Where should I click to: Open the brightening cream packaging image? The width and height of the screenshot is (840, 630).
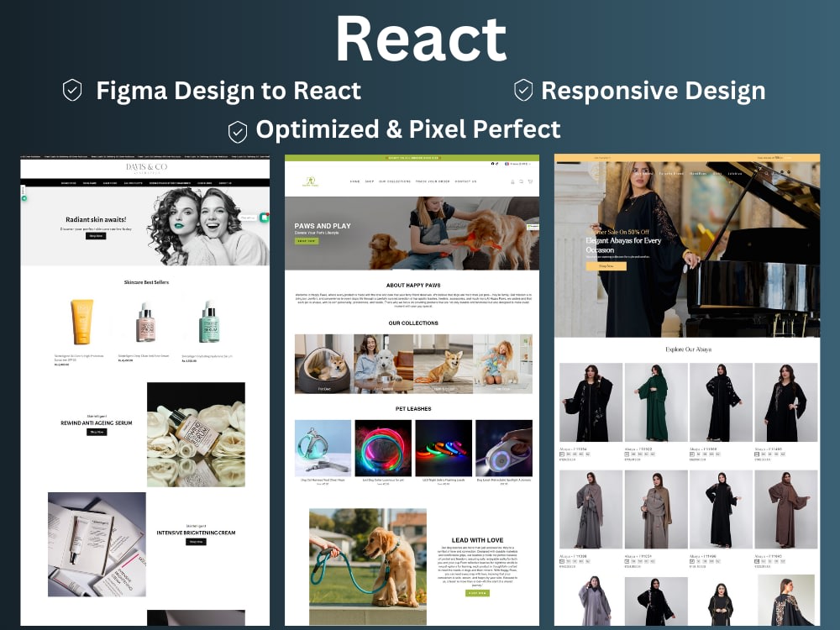coord(97,544)
